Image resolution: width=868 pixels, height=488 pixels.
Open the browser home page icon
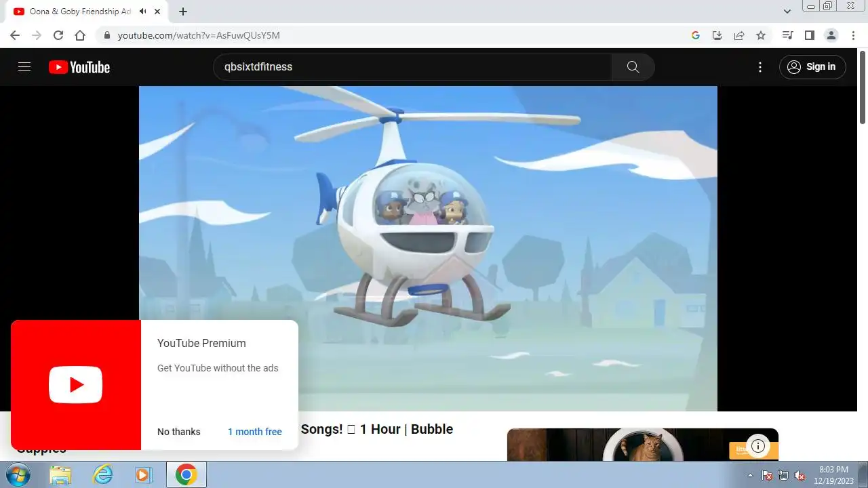coord(80,35)
